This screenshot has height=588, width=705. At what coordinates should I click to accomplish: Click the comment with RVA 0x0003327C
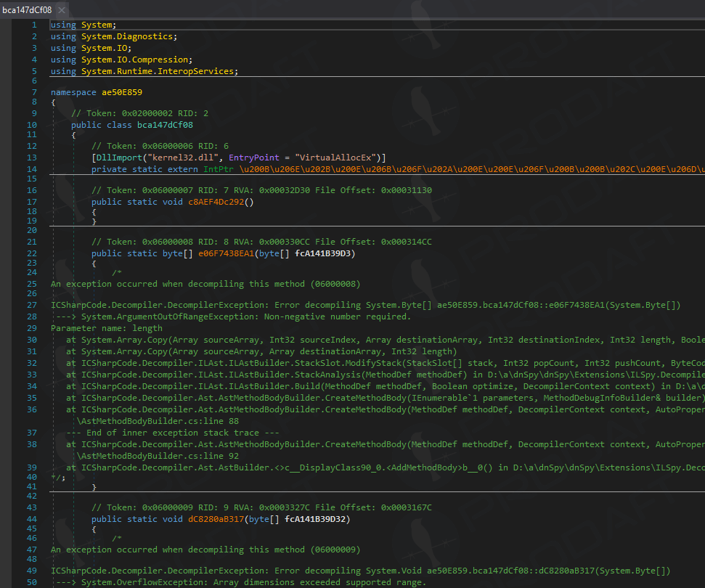261,507
